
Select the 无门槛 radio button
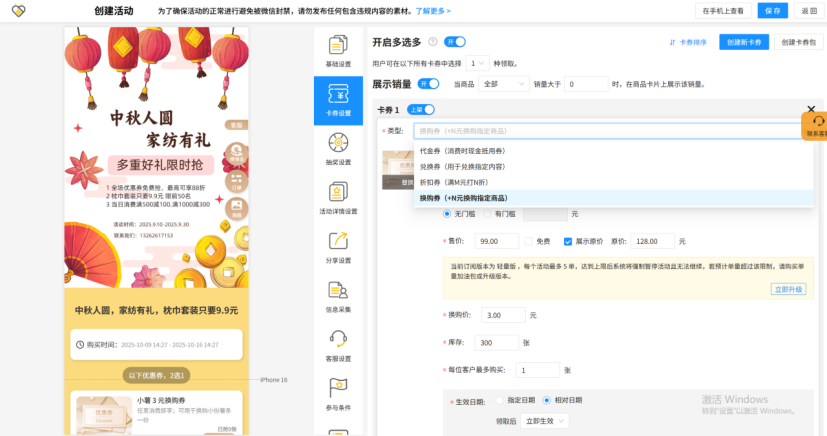pos(447,214)
